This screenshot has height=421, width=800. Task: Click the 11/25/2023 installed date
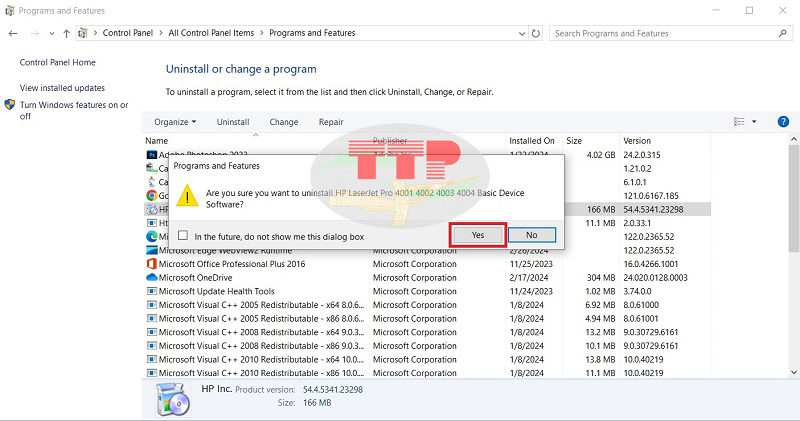tap(531, 264)
